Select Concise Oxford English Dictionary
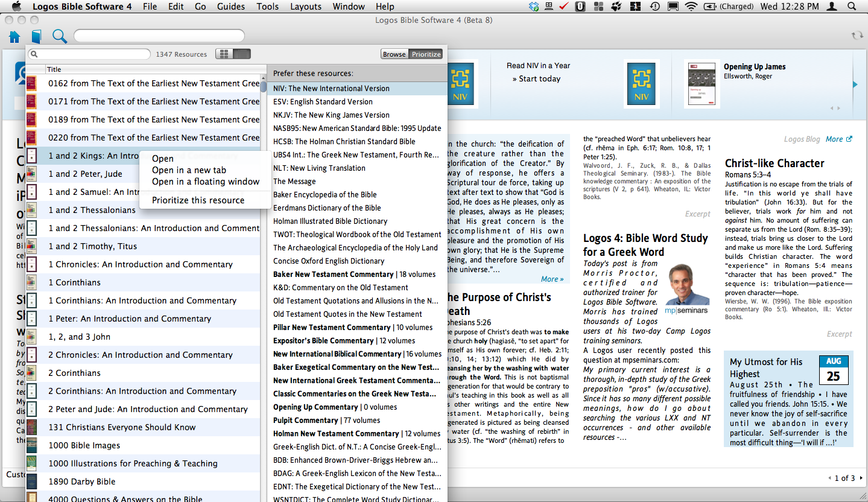The width and height of the screenshot is (868, 502). tap(357, 261)
